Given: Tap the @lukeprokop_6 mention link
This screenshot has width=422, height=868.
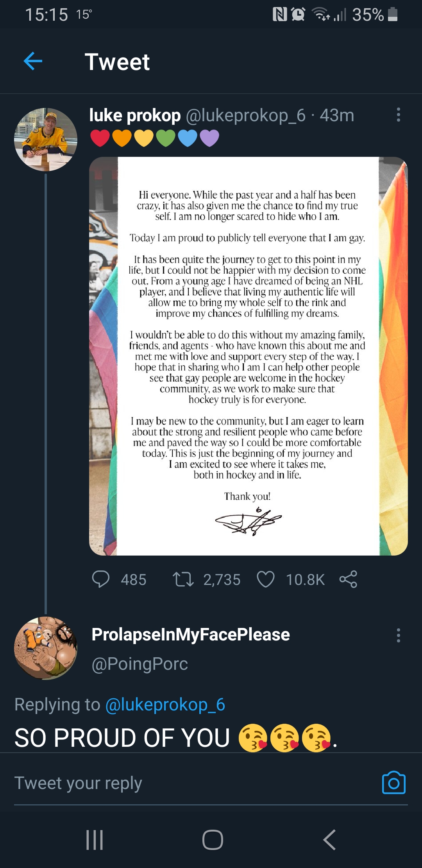Looking at the screenshot, I should click(x=165, y=705).
